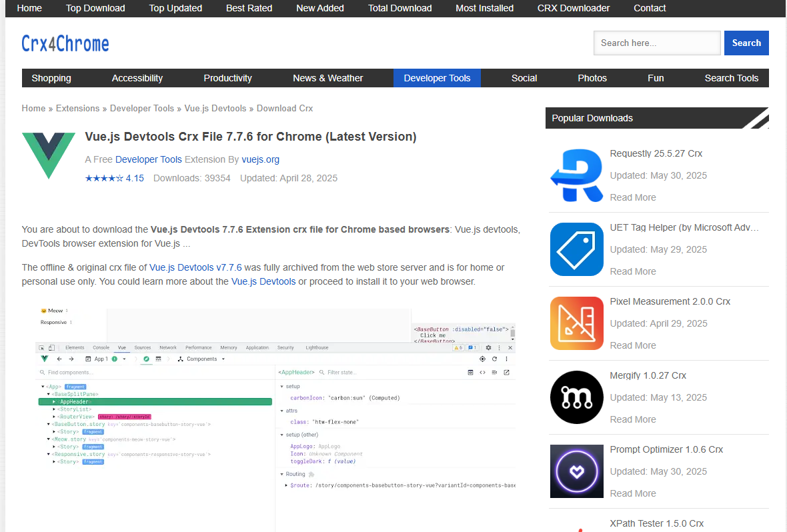
Task: Open the vuejs.org link
Action: click(260, 159)
